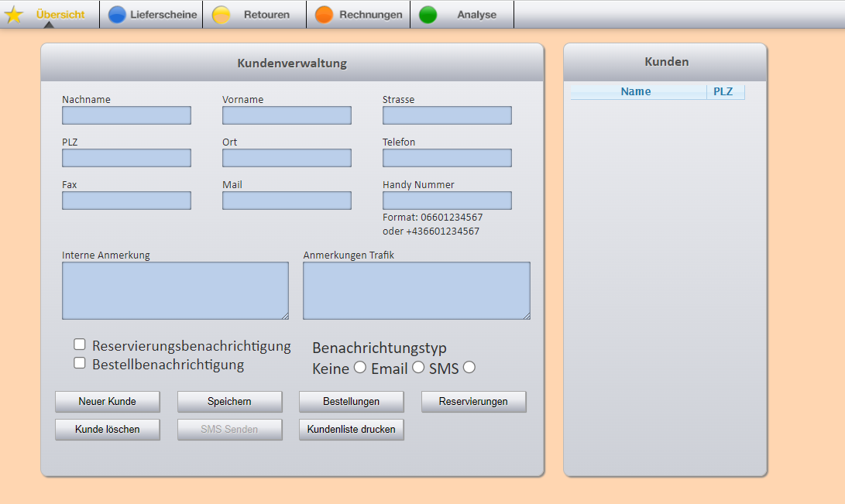Viewport: 845px width, 504px height.
Task: Click the yellow Retouren circle icon
Action: pyautogui.click(x=222, y=15)
